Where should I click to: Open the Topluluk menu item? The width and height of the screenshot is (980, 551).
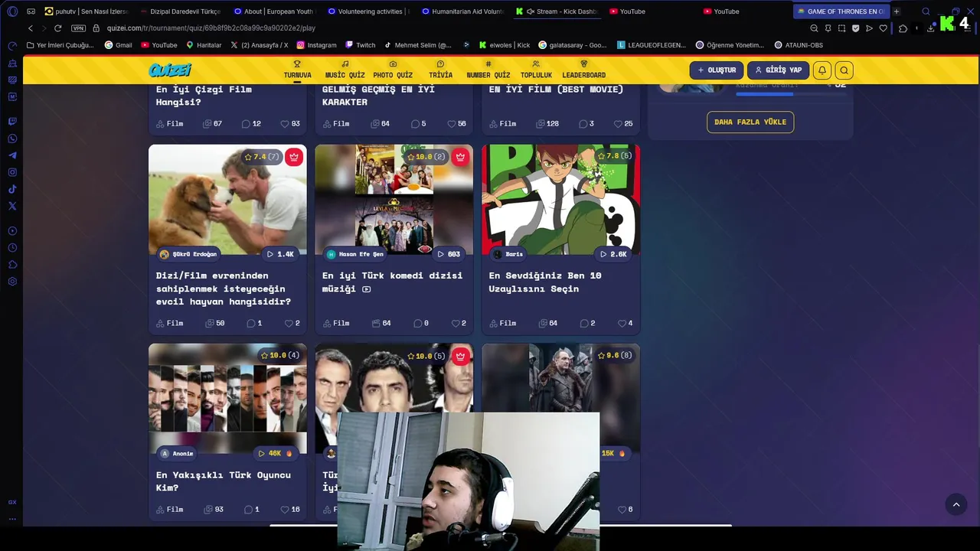tap(536, 70)
